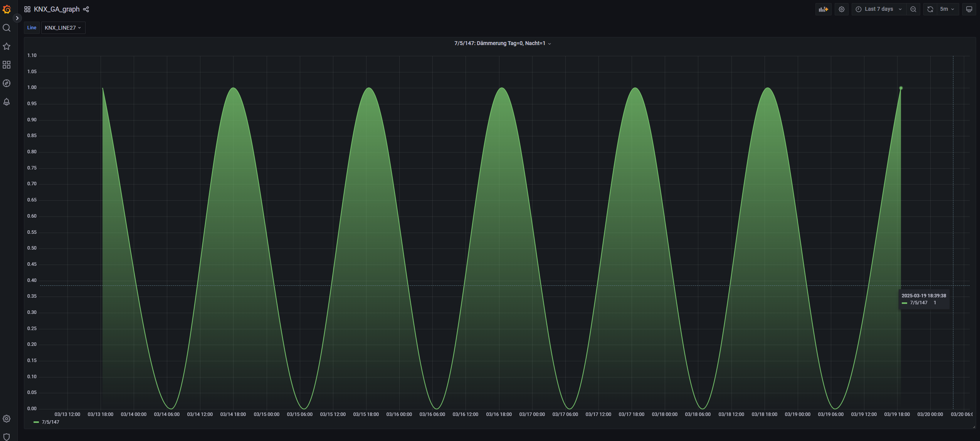980x441 pixels.
Task: Click the zoom out time range icon
Action: (x=913, y=9)
